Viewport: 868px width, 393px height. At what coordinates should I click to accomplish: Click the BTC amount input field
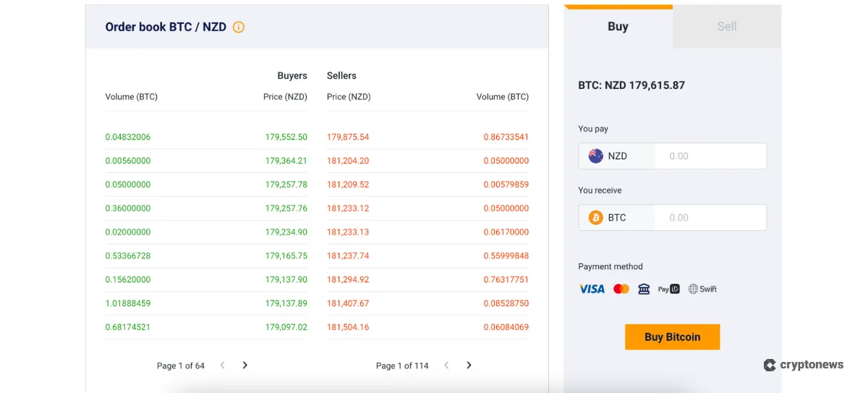pos(710,217)
